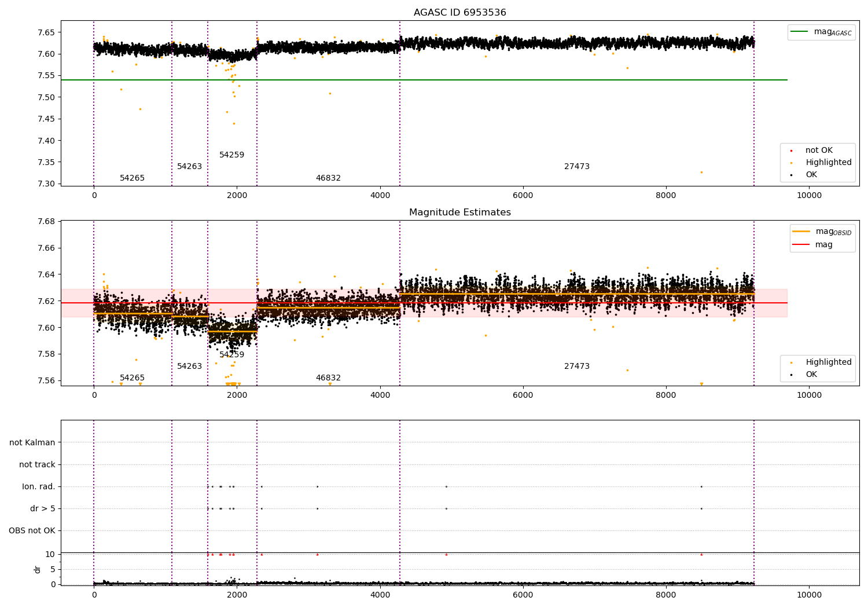Click the 'dr > 5' axis label
The image size is (868, 608).
(43, 508)
